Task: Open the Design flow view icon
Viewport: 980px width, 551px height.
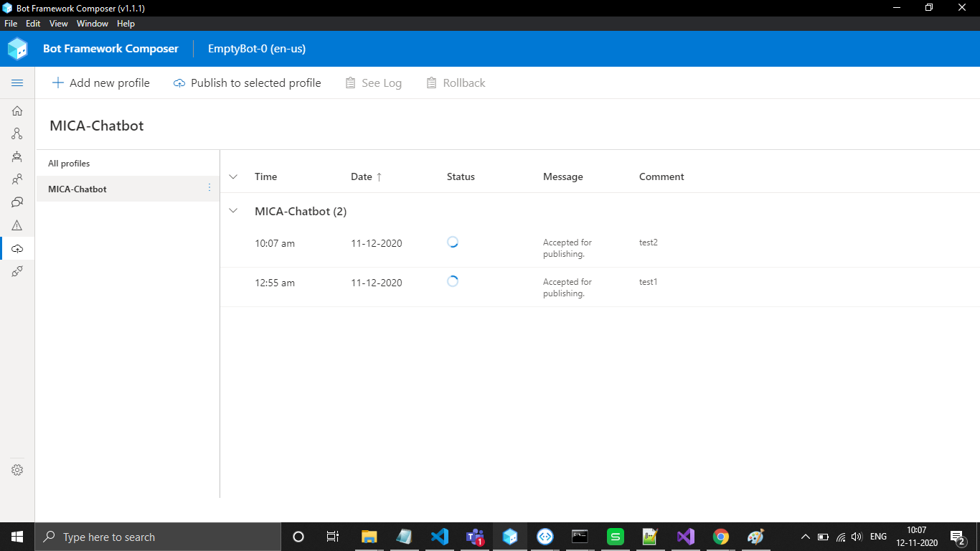Action: point(17,133)
